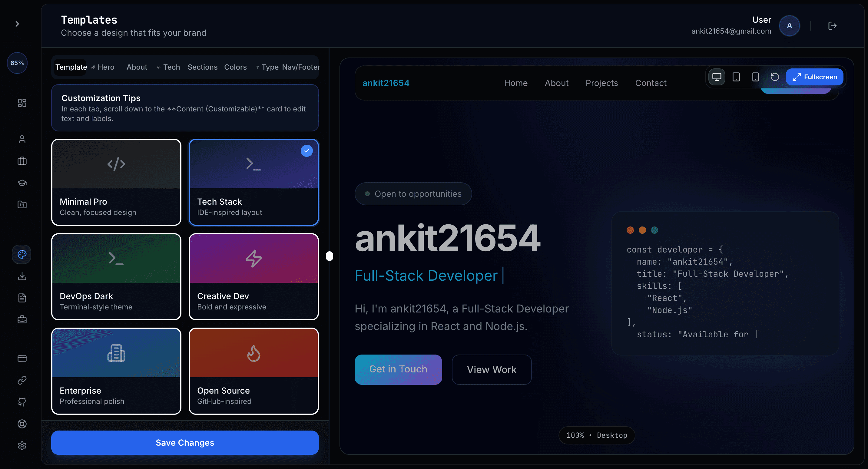The height and width of the screenshot is (469, 868).
Task: Click the Templates page title
Action: (x=89, y=20)
